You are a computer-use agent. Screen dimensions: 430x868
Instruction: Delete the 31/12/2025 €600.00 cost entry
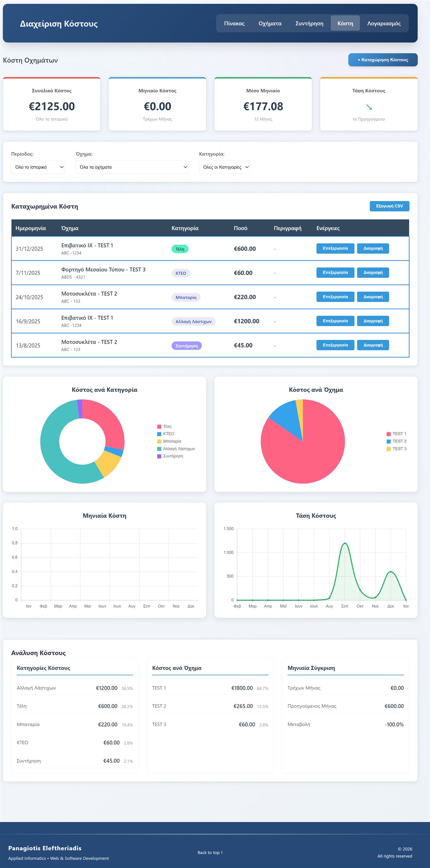click(x=373, y=248)
